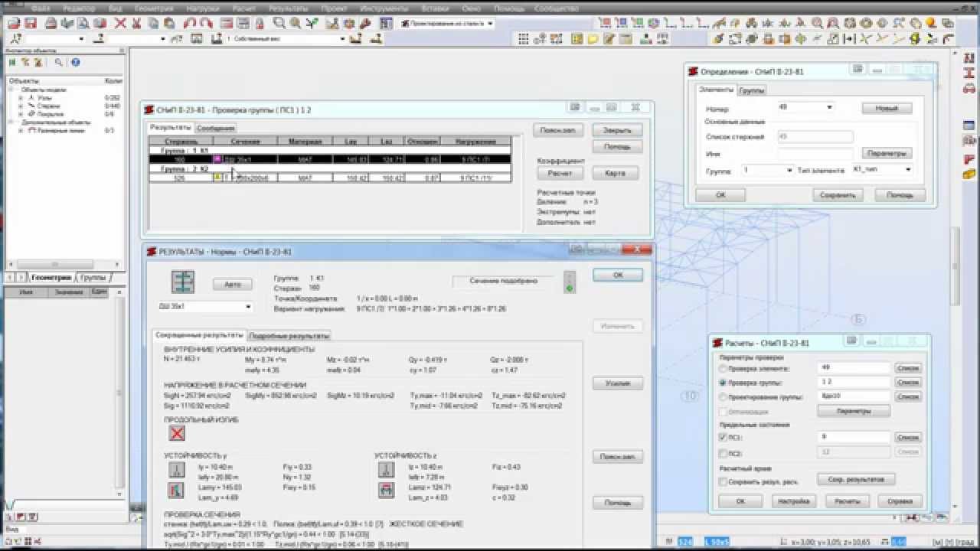Open the Номер dropdown in Определения dialog
980x551 pixels.
pyautogui.click(x=829, y=108)
